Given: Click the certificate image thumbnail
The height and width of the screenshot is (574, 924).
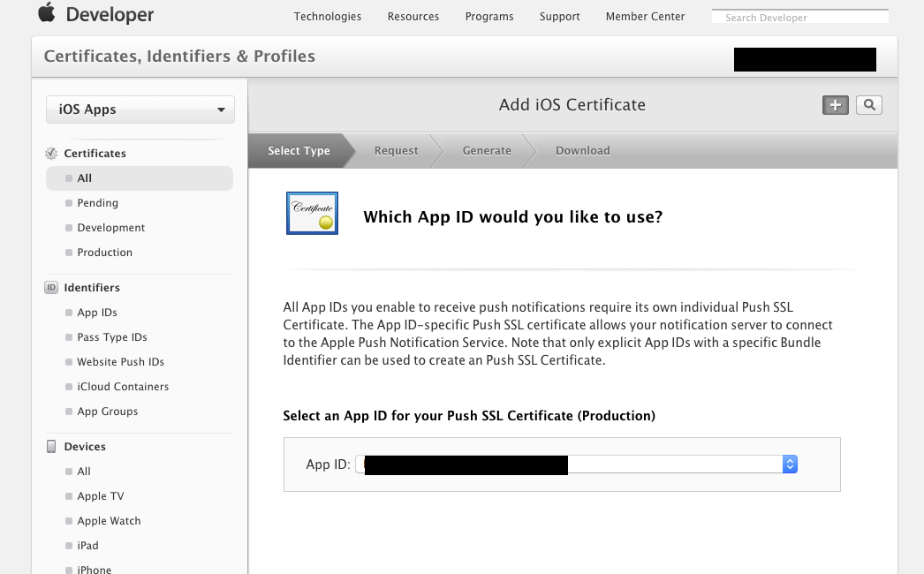Looking at the screenshot, I should (312, 213).
